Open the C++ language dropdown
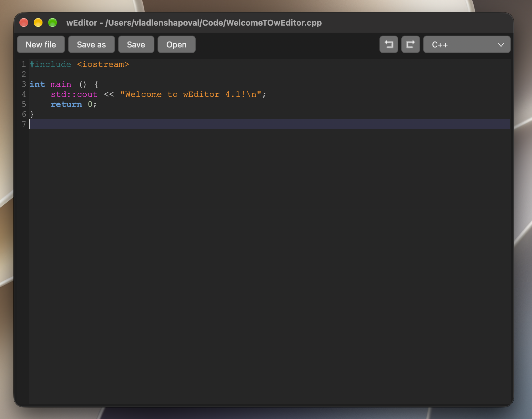 coord(467,44)
